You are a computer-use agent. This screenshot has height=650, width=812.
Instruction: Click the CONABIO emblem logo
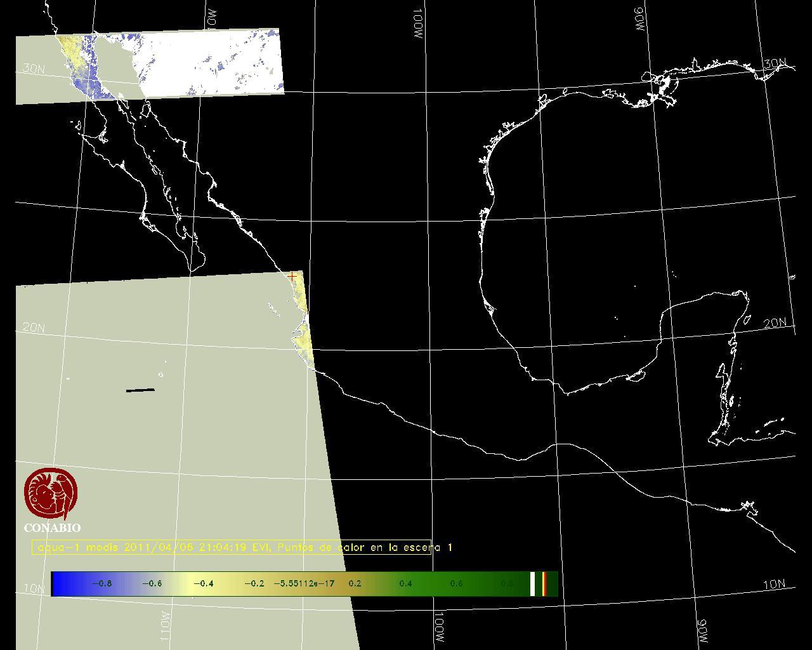(52, 493)
